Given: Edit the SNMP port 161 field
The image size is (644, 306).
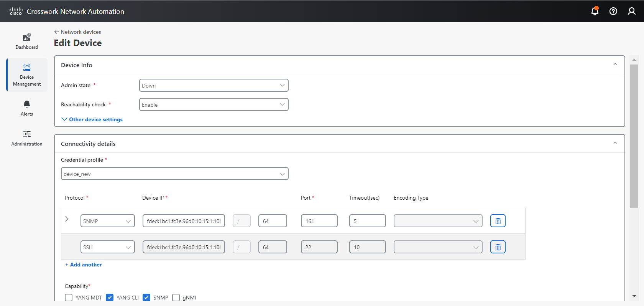Looking at the screenshot, I should (319, 221).
